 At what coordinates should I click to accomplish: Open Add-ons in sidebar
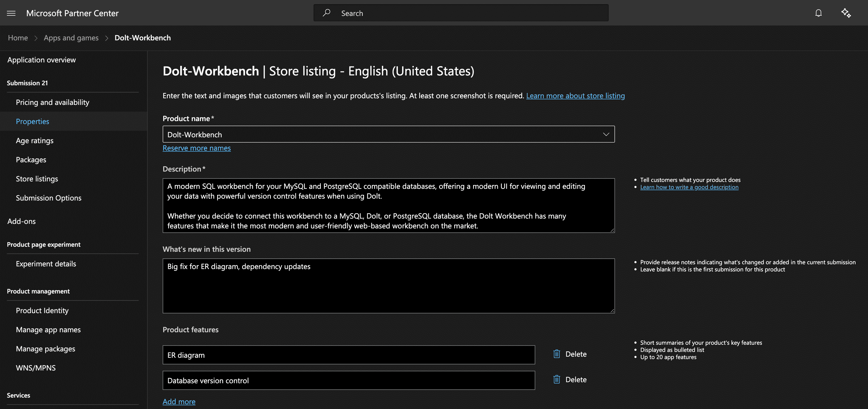(x=22, y=221)
